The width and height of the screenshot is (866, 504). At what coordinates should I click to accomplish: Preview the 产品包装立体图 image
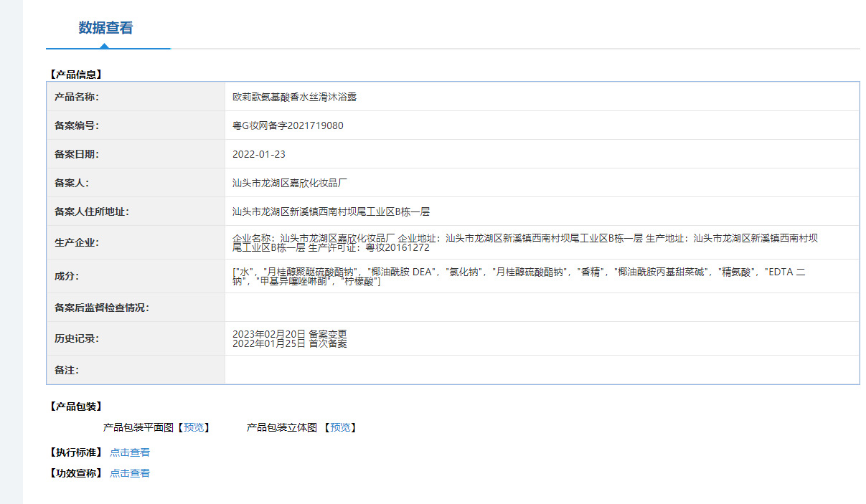point(340,427)
